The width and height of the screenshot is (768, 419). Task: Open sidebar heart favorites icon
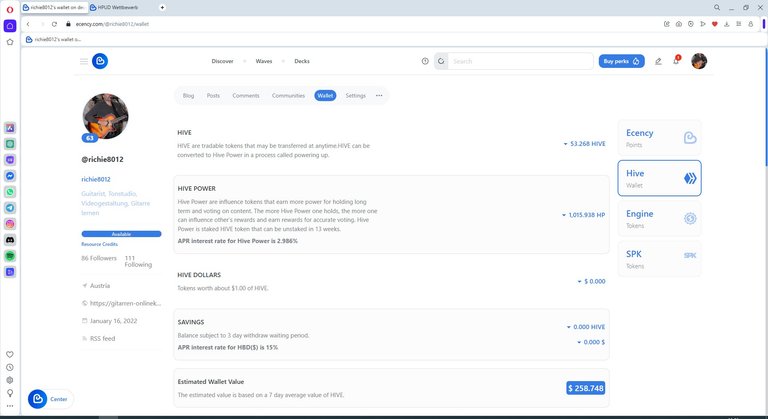click(x=10, y=354)
